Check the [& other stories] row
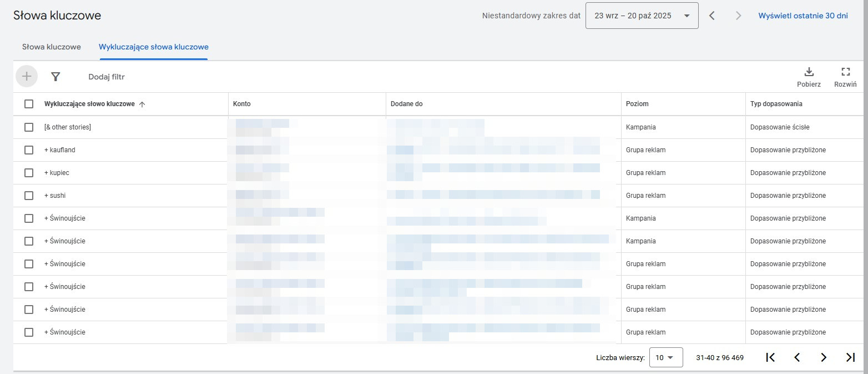Image resolution: width=868 pixels, height=374 pixels. [29, 127]
